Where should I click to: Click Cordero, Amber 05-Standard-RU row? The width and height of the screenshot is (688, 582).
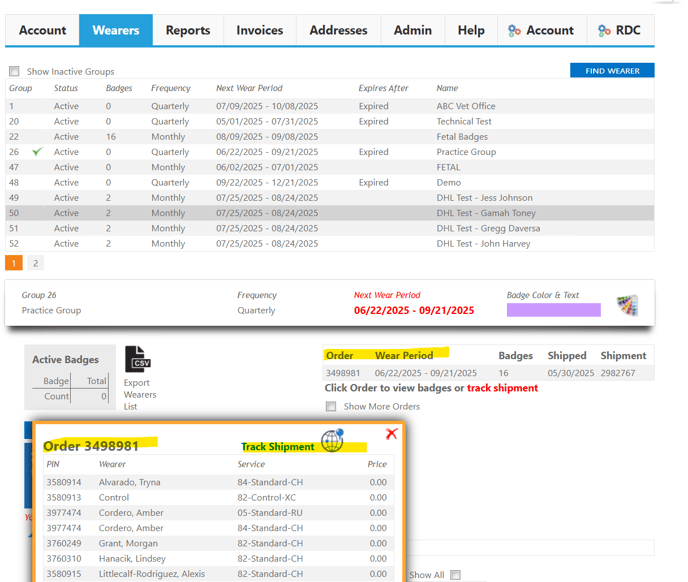[219, 513]
